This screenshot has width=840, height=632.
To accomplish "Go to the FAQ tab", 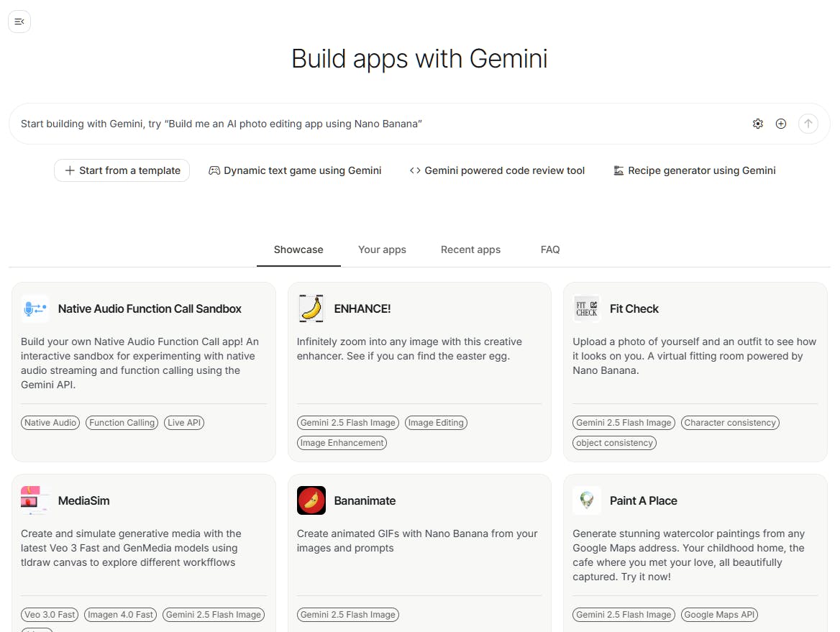I will (x=550, y=249).
